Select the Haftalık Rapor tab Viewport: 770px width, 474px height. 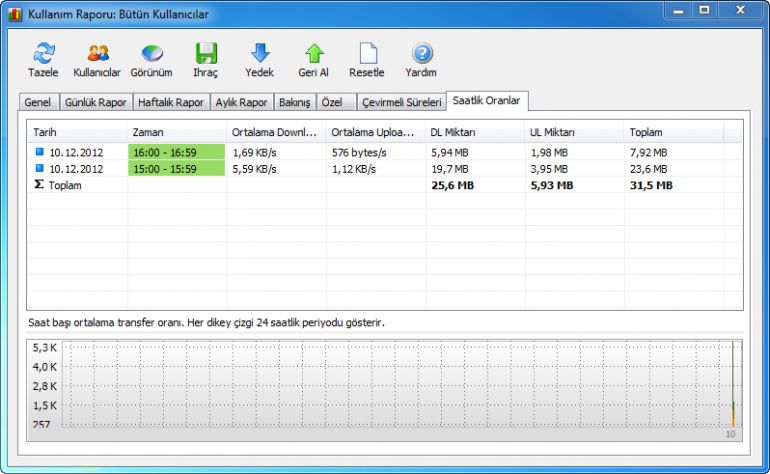point(171,102)
